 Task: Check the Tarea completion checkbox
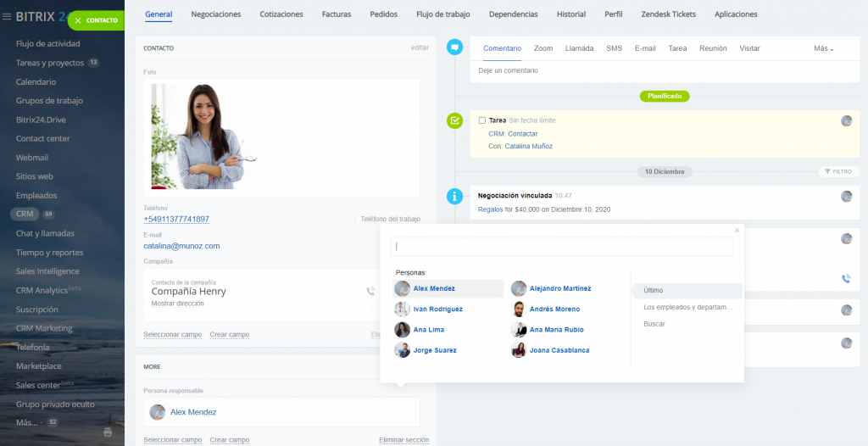pos(482,120)
